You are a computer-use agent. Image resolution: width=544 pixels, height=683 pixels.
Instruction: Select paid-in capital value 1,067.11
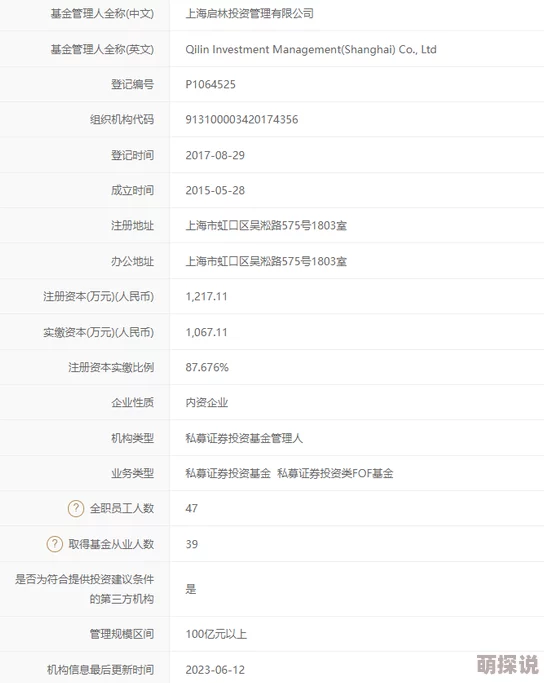pos(206,332)
